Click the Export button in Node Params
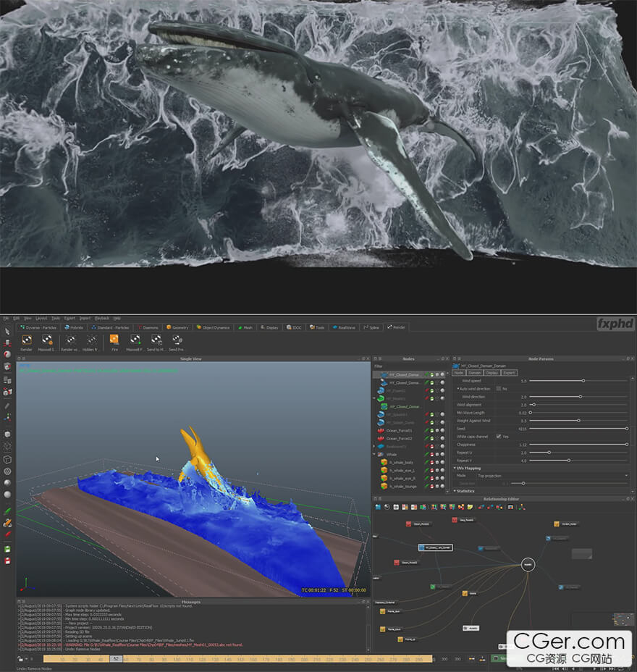 pyautogui.click(x=509, y=373)
